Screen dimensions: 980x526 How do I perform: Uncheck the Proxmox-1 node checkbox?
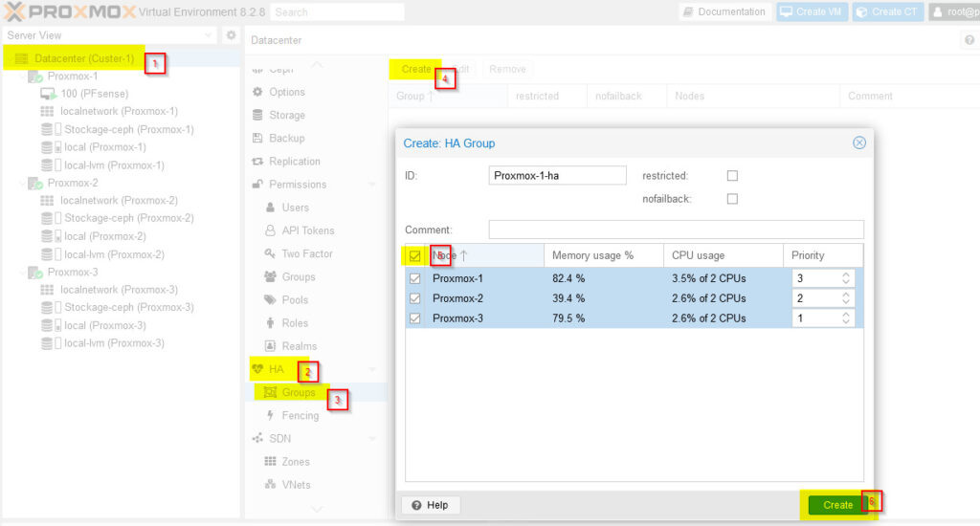415,278
